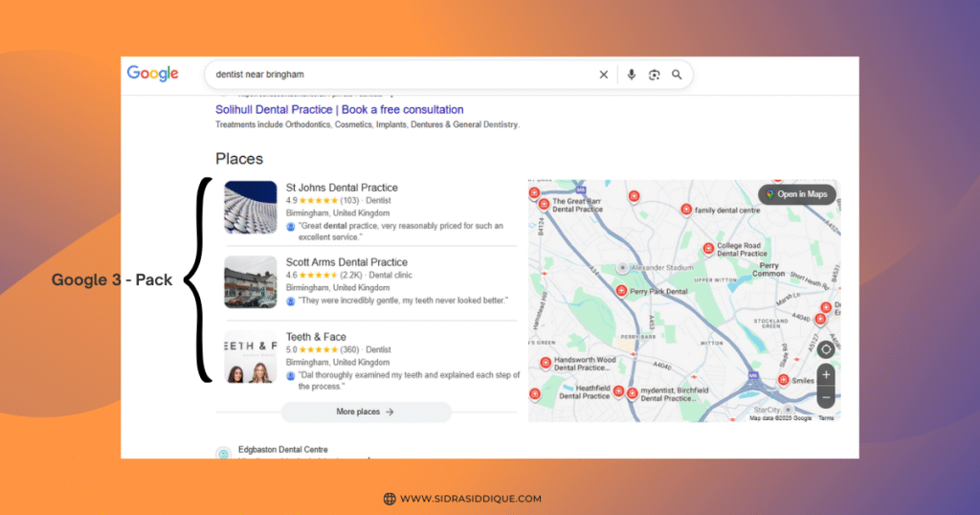Open Teeth & Face listing

tap(316, 336)
